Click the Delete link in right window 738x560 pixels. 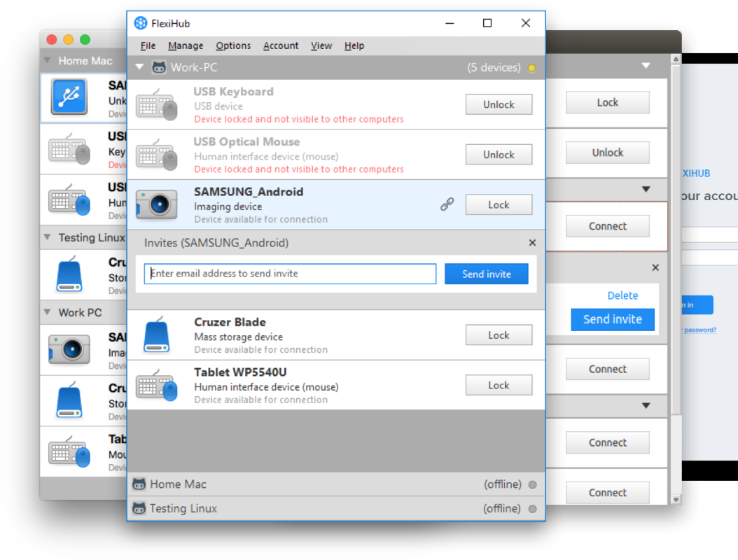[x=622, y=295]
